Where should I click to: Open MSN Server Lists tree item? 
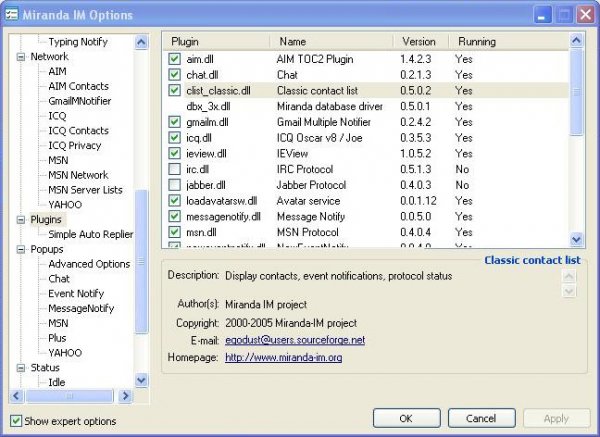(x=85, y=190)
